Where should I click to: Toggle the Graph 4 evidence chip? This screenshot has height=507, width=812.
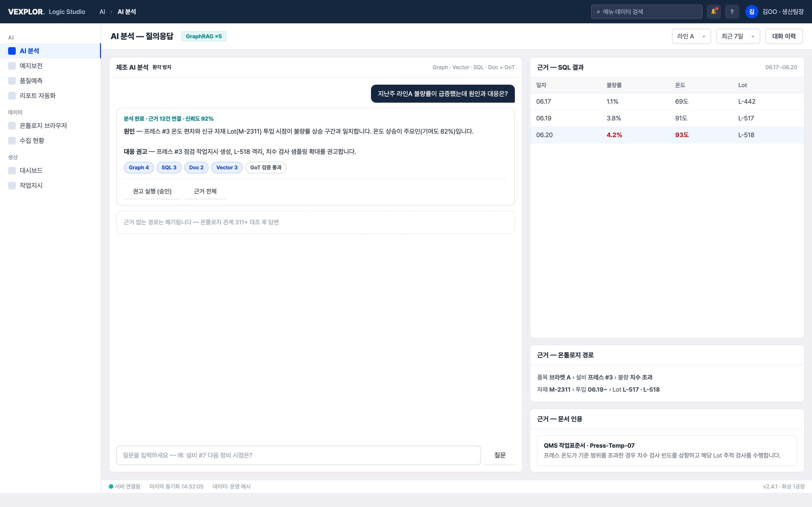pos(139,167)
